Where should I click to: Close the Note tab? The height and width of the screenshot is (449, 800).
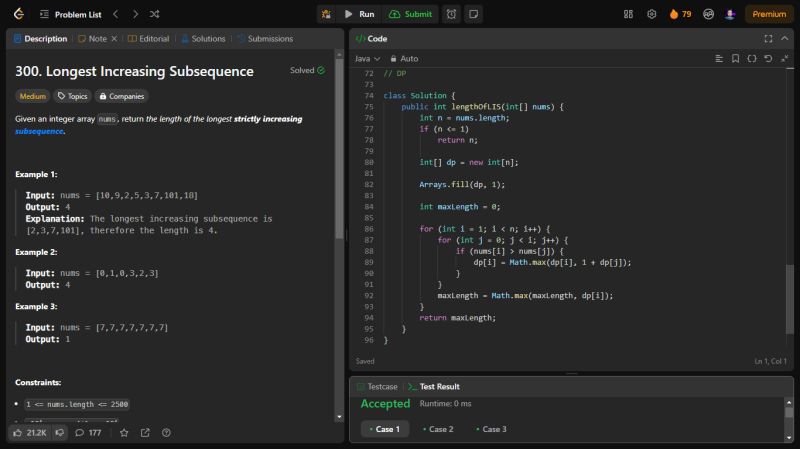(x=114, y=39)
